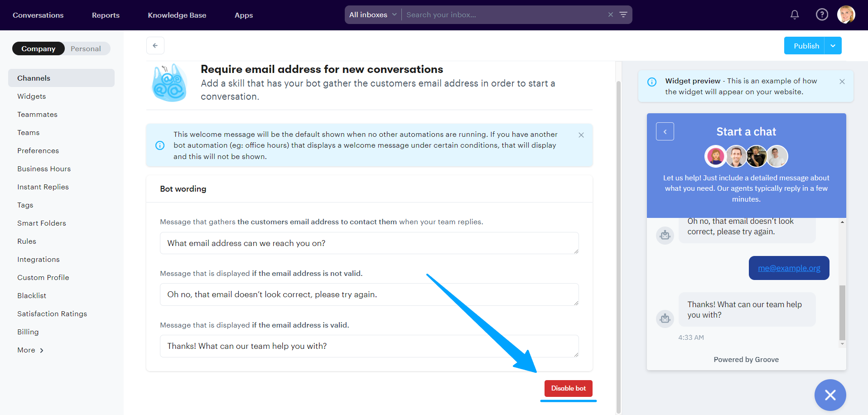Close the Widget preview notice
The height and width of the screenshot is (415, 868).
(842, 82)
